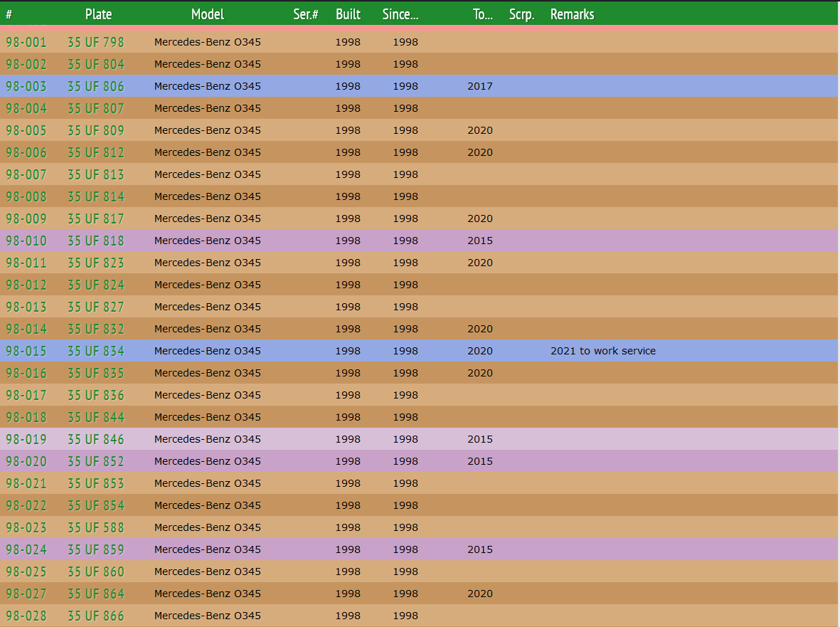Open plate 35 UF 834 link

click(96, 351)
